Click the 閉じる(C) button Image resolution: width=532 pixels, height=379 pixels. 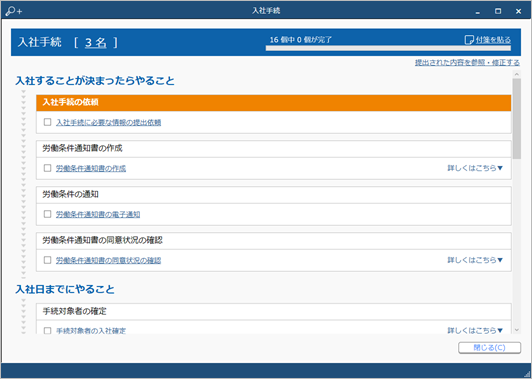(489, 348)
